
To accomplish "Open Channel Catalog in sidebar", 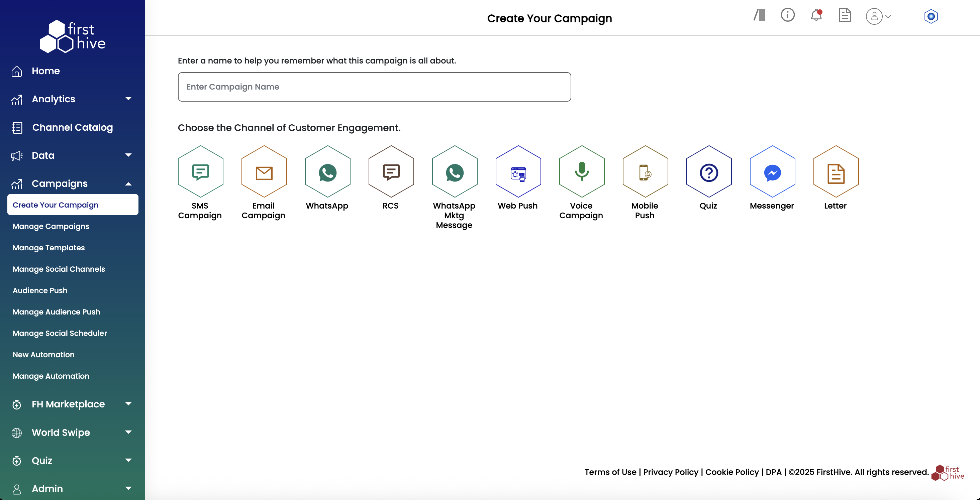I will [x=72, y=127].
